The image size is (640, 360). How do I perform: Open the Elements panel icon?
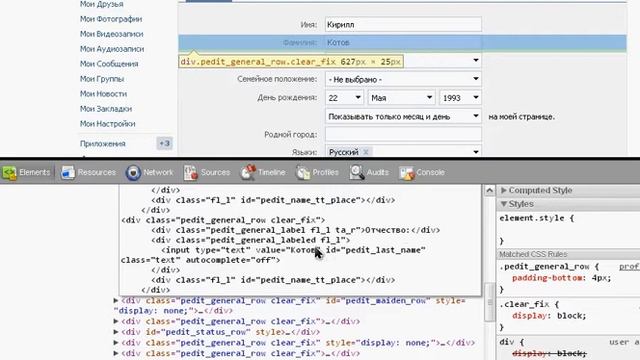click(9, 173)
